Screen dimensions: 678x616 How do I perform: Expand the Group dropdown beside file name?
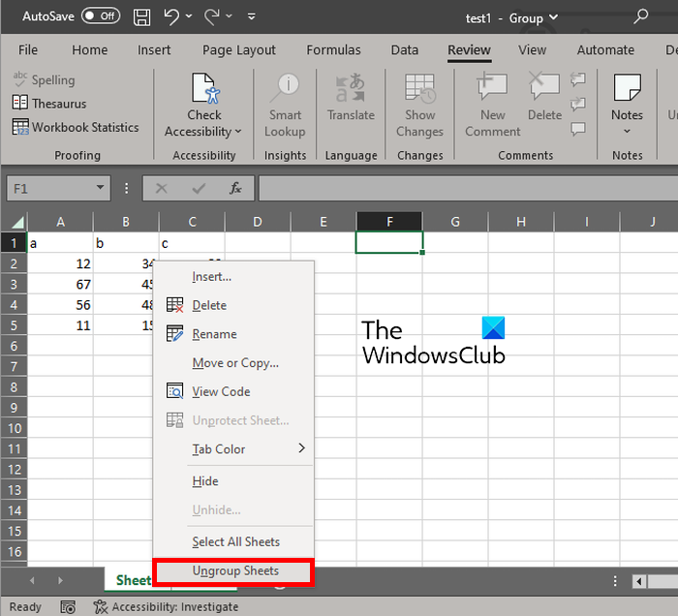coord(553,17)
